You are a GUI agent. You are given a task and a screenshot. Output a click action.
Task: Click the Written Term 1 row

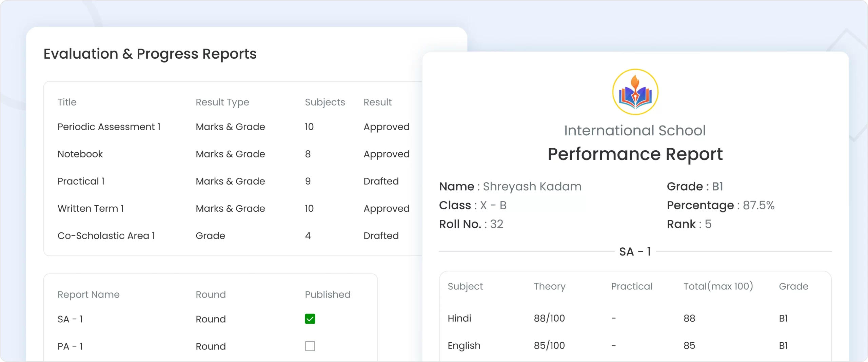click(91, 208)
